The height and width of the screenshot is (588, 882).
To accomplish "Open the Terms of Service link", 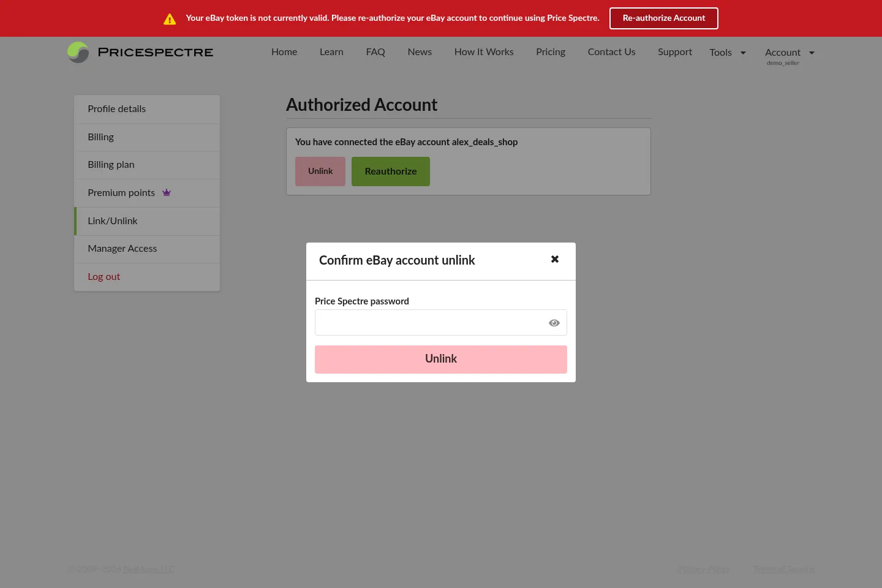I will pyautogui.click(x=783, y=569).
